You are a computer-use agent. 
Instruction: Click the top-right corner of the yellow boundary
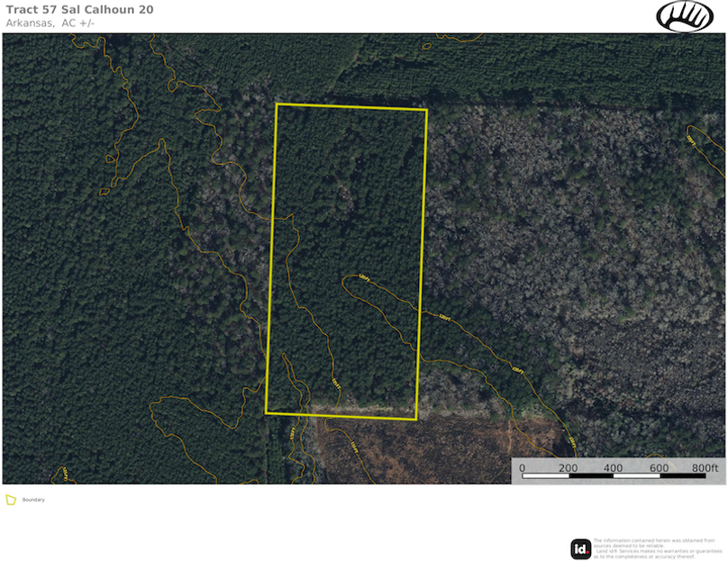point(427,110)
